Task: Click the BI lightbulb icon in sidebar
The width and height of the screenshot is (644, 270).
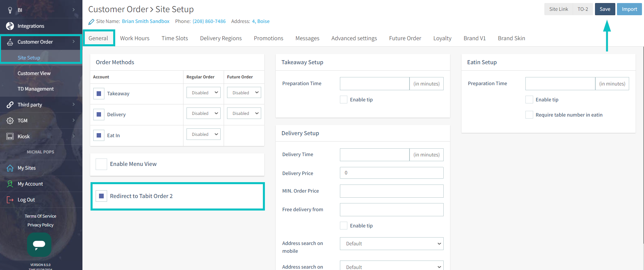Action: point(10,10)
